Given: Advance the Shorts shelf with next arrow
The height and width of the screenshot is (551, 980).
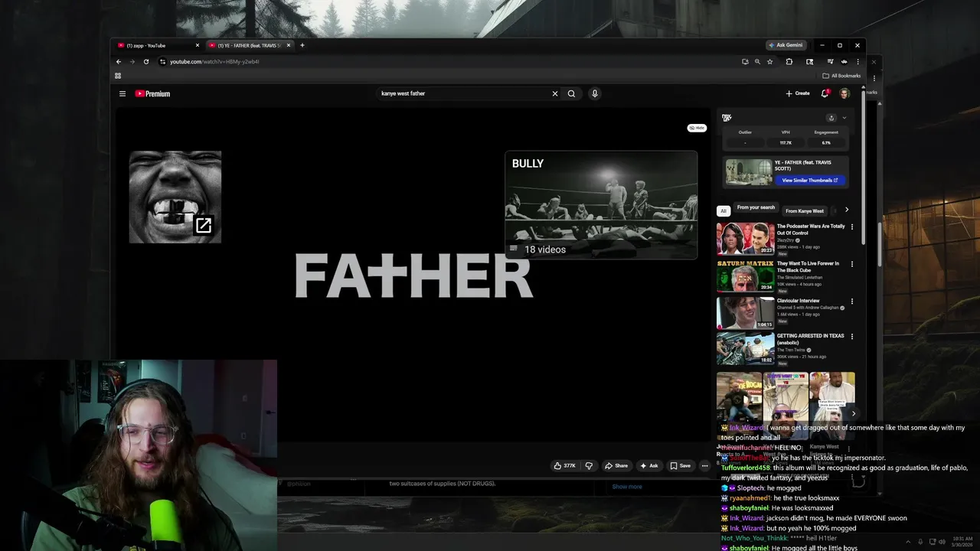Looking at the screenshot, I should tap(853, 414).
